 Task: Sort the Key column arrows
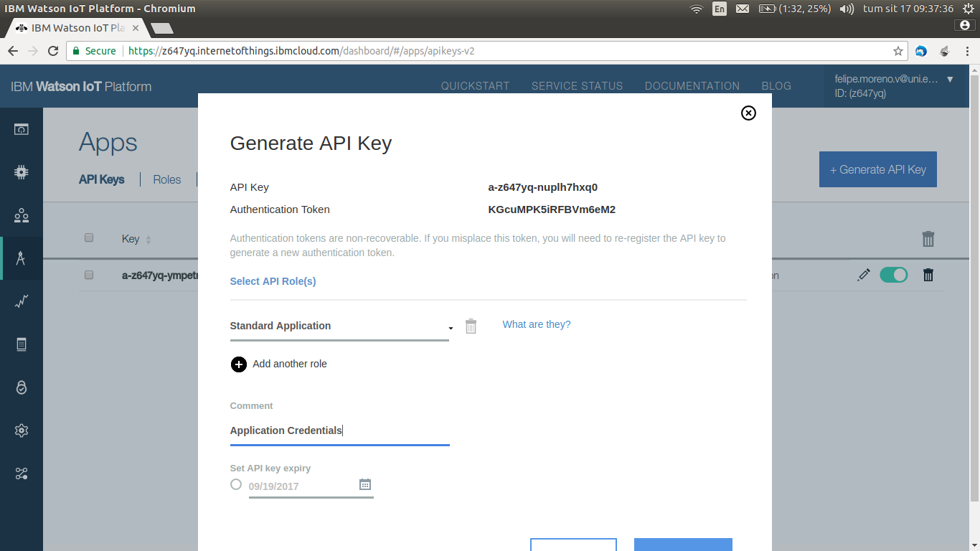click(x=149, y=240)
